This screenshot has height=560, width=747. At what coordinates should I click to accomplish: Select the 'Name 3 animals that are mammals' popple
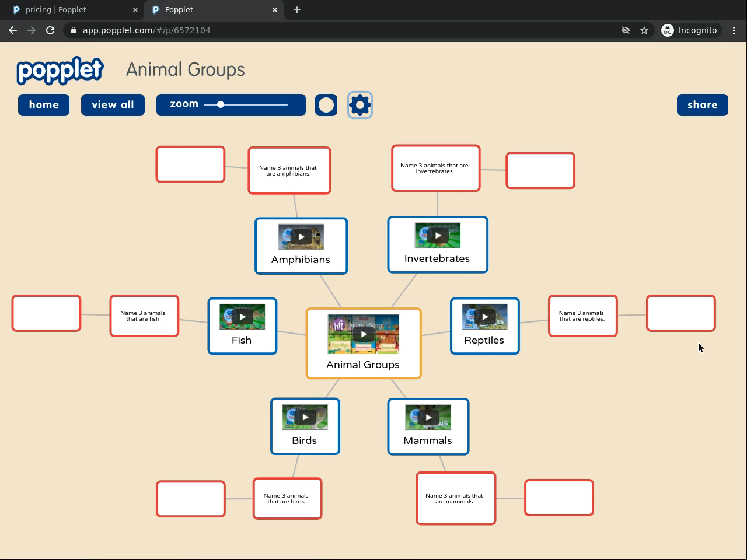pos(456,498)
